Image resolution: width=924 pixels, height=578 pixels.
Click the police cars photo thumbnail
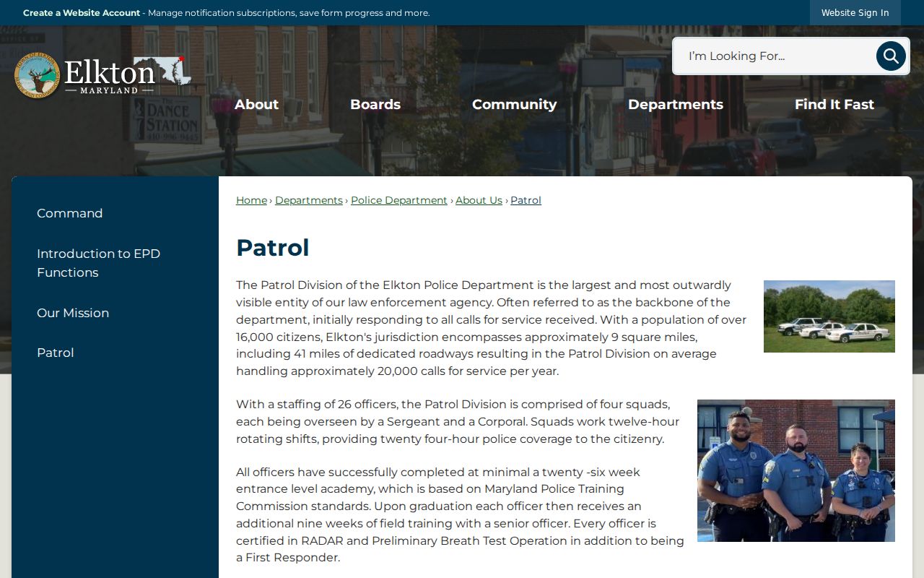[829, 316]
